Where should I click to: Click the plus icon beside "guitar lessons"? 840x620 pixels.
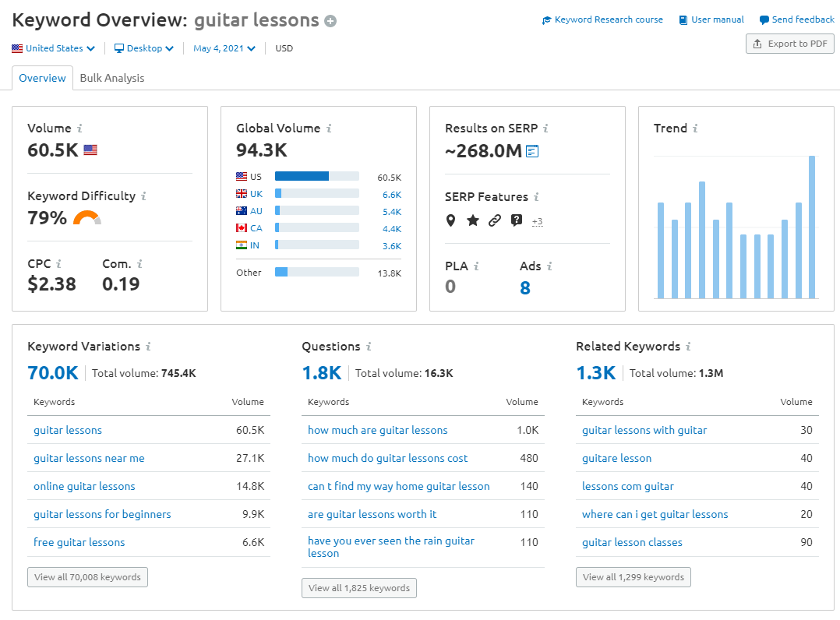pyautogui.click(x=330, y=20)
